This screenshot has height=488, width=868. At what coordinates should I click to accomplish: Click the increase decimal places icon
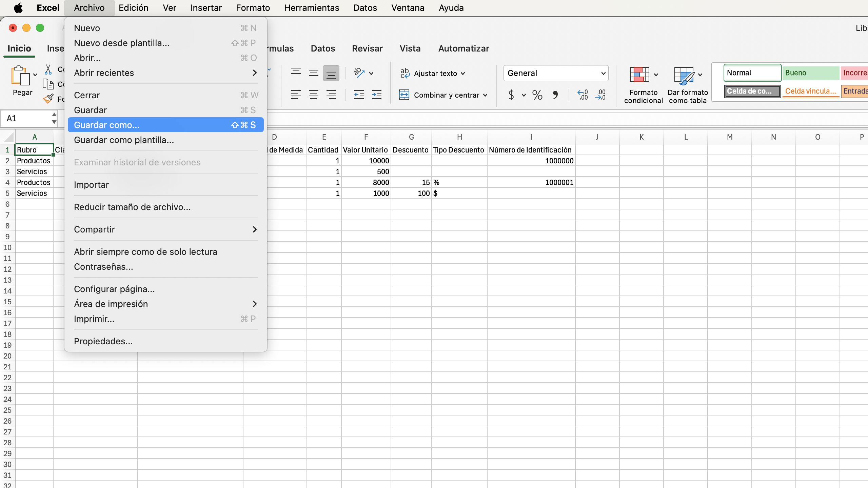[x=583, y=95]
